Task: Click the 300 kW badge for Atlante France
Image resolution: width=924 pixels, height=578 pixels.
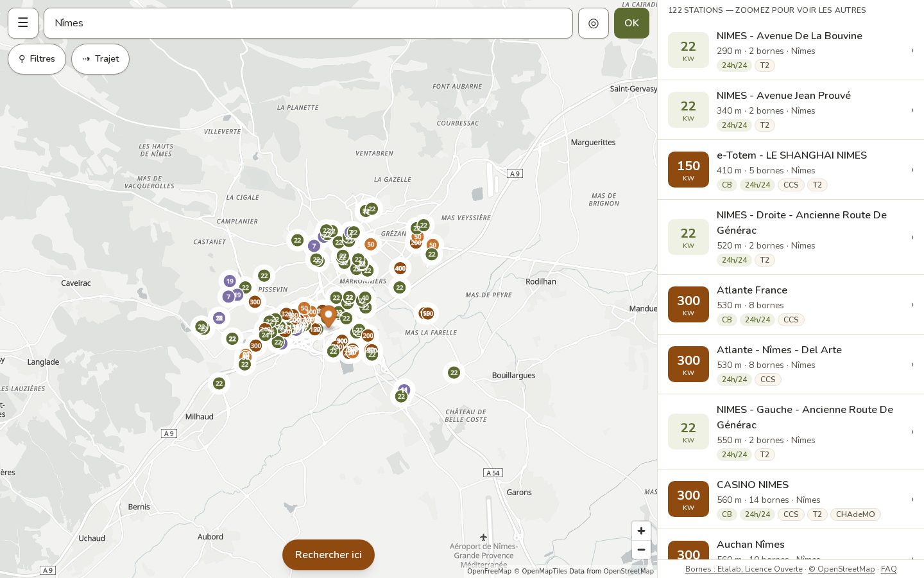Action: point(689,304)
